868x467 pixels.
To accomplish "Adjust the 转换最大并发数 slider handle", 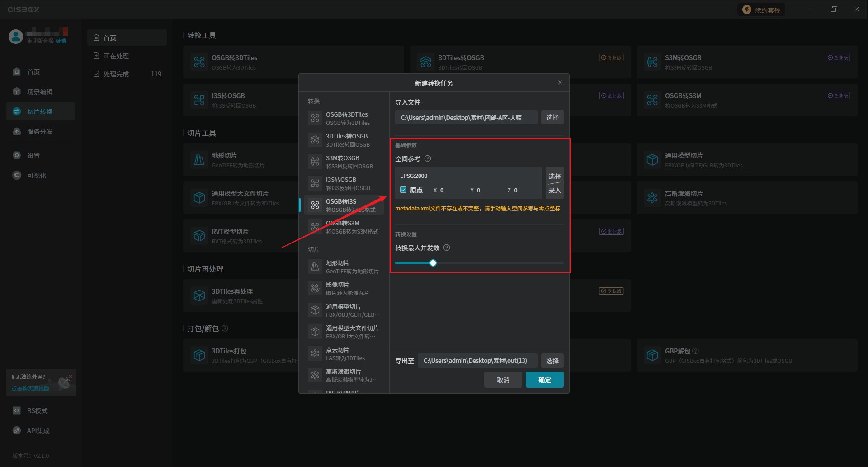I will tap(433, 263).
